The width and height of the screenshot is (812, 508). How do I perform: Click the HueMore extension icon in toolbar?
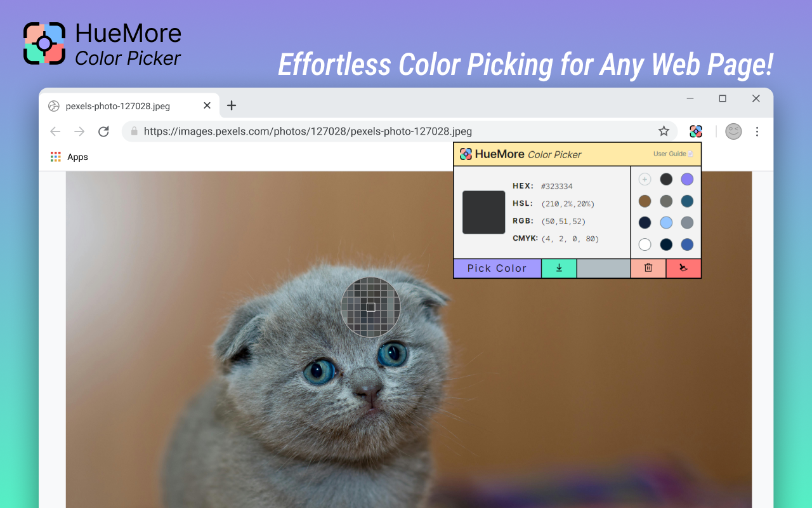tap(696, 131)
